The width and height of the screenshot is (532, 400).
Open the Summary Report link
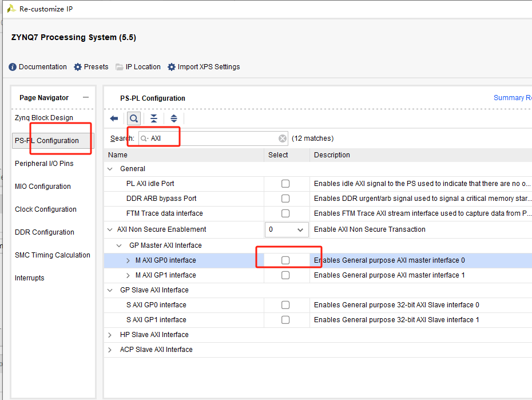513,98
